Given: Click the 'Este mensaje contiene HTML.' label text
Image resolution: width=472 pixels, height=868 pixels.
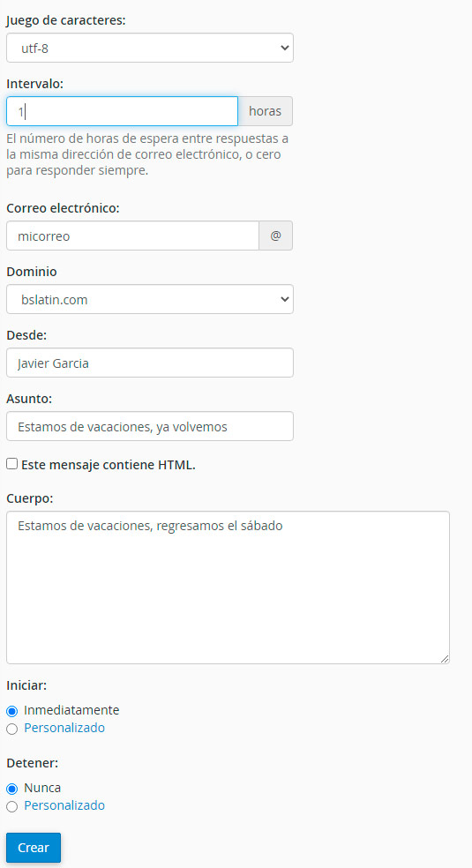Looking at the screenshot, I should (109, 465).
